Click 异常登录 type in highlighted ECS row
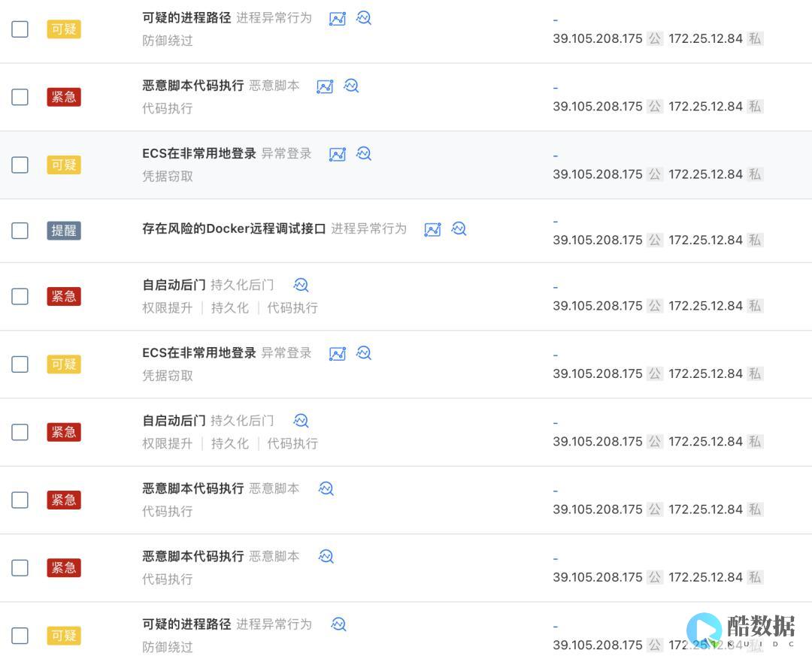Screen dimensions: 812x665 point(286,154)
